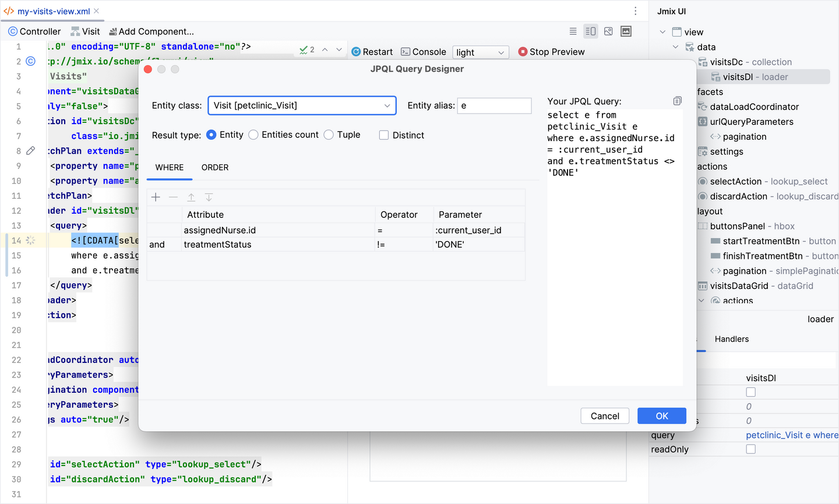The width and height of the screenshot is (839, 504).
Task: Open the editor tab options kebab menu
Action: tap(635, 11)
